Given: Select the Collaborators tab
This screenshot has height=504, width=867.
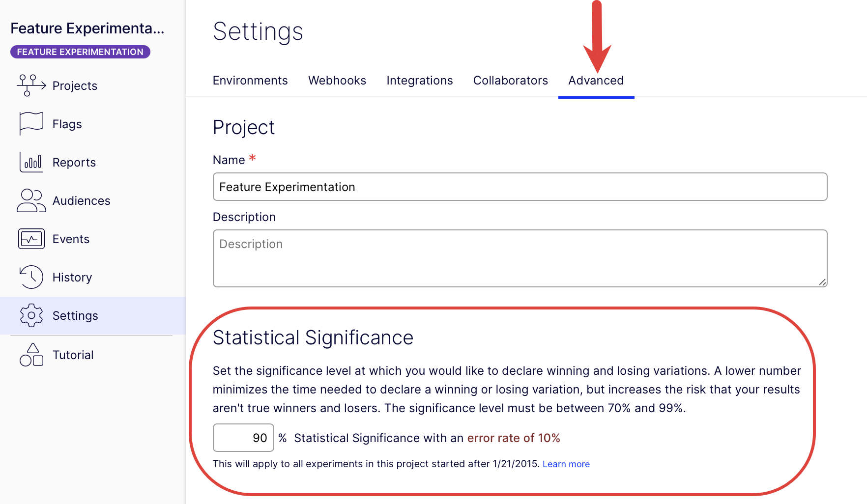Looking at the screenshot, I should pos(511,81).
